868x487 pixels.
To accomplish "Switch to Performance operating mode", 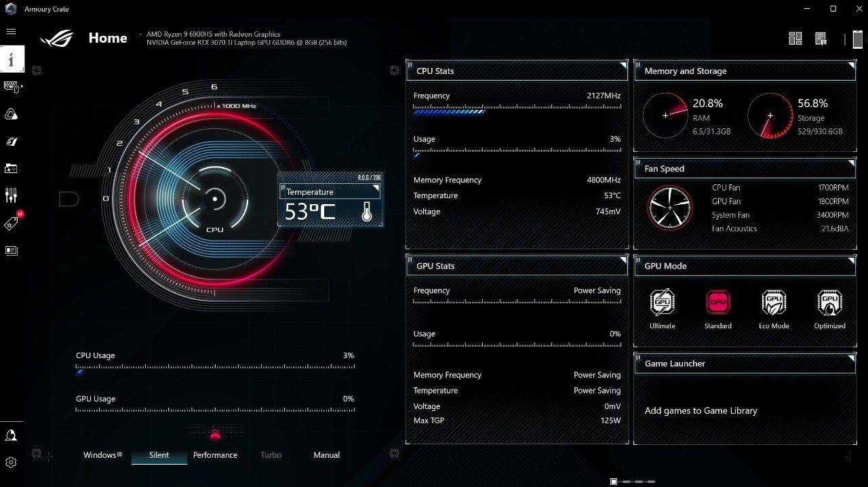I will [215, 455].
